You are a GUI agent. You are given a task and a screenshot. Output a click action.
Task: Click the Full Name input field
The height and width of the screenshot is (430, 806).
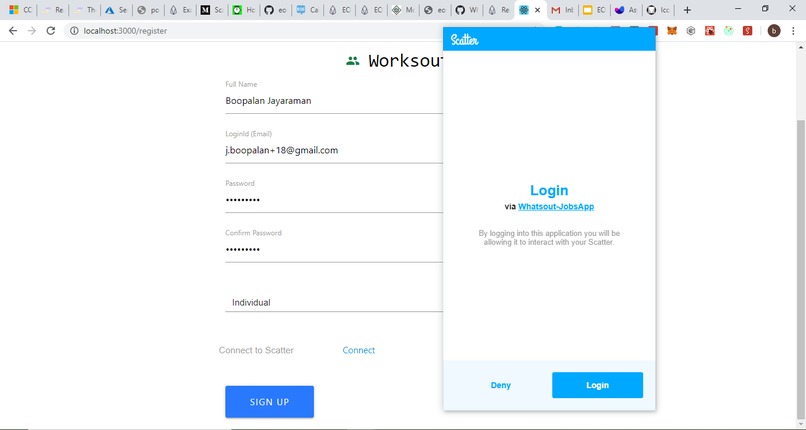334,101
